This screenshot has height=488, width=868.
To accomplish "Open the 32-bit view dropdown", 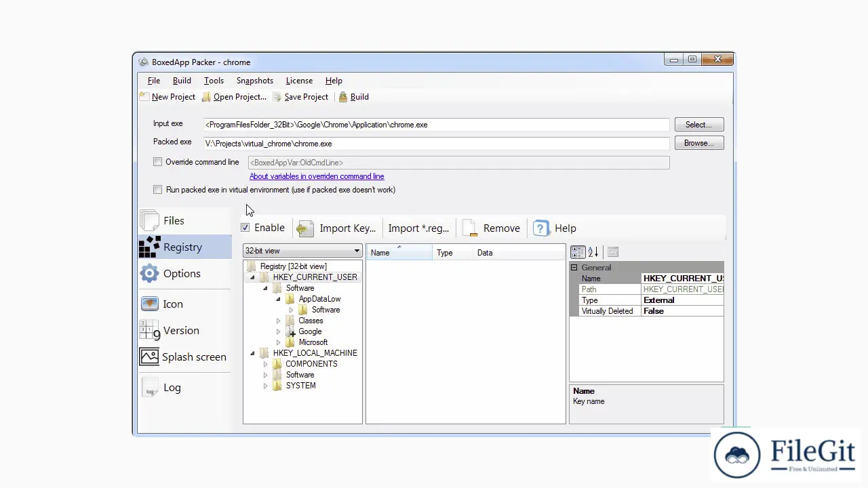I will 302,251.
